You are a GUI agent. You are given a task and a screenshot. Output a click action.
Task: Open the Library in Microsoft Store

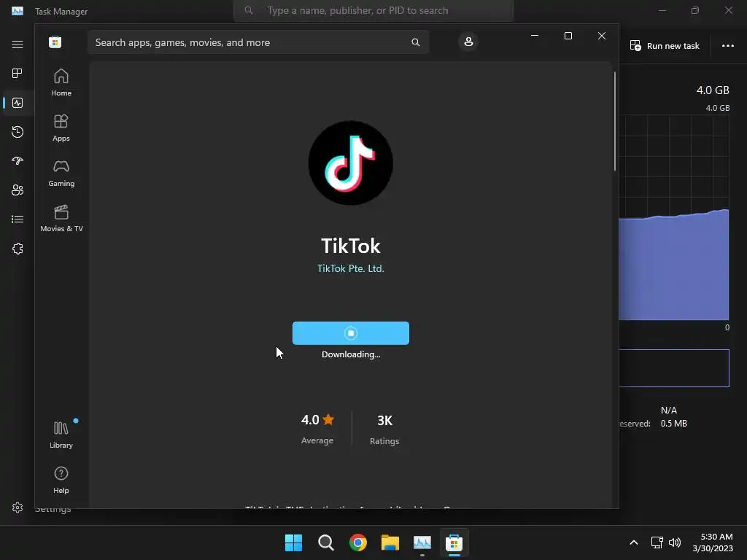tap(61, 435)
